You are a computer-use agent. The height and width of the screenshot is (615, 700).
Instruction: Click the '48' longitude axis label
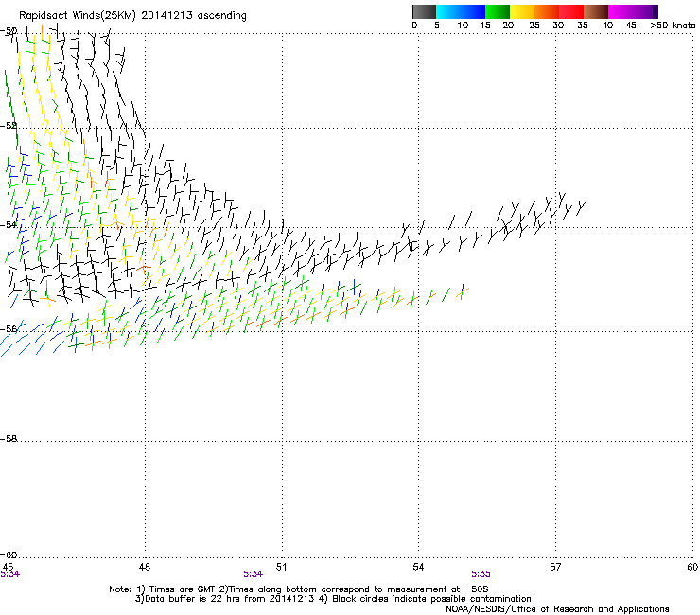coord(145,567)
